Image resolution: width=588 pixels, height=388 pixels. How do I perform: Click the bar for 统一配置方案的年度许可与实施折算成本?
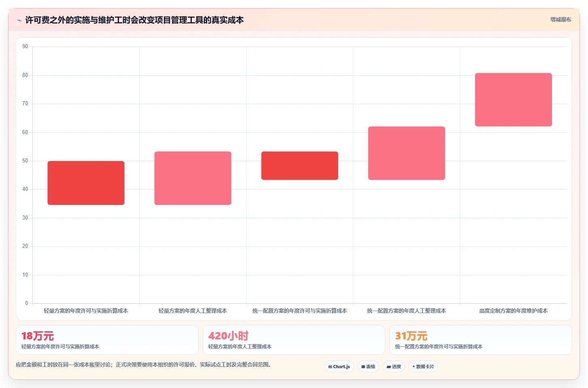299,166
